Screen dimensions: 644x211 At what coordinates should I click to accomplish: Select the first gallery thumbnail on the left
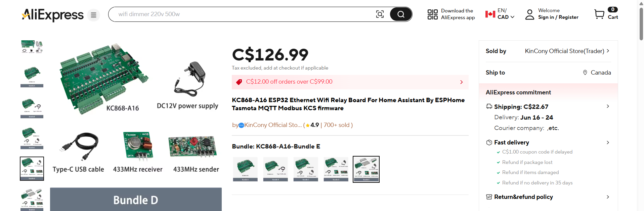click(x=32, y=47)
